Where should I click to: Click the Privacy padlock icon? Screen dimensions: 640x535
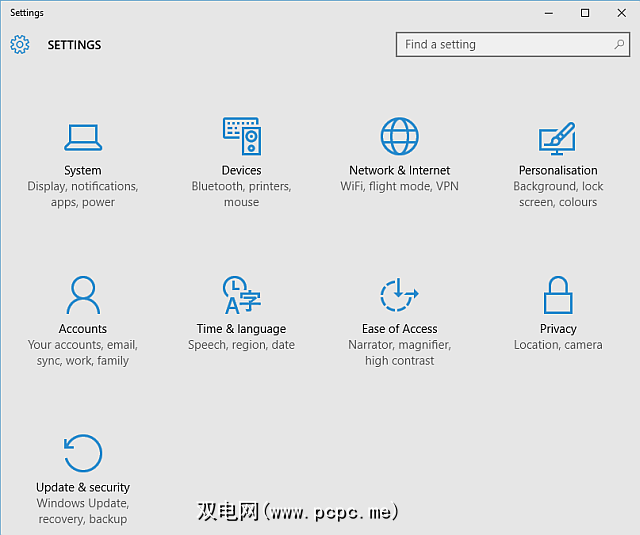557,295
